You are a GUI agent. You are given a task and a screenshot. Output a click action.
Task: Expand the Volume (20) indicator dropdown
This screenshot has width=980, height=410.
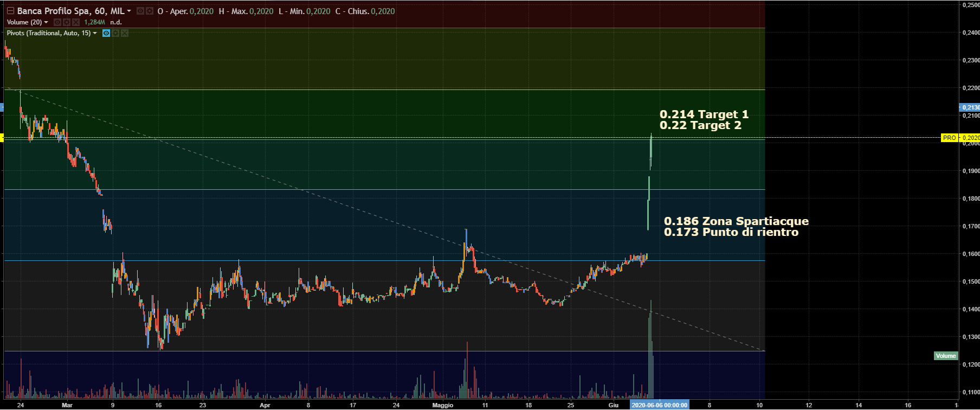46,22
